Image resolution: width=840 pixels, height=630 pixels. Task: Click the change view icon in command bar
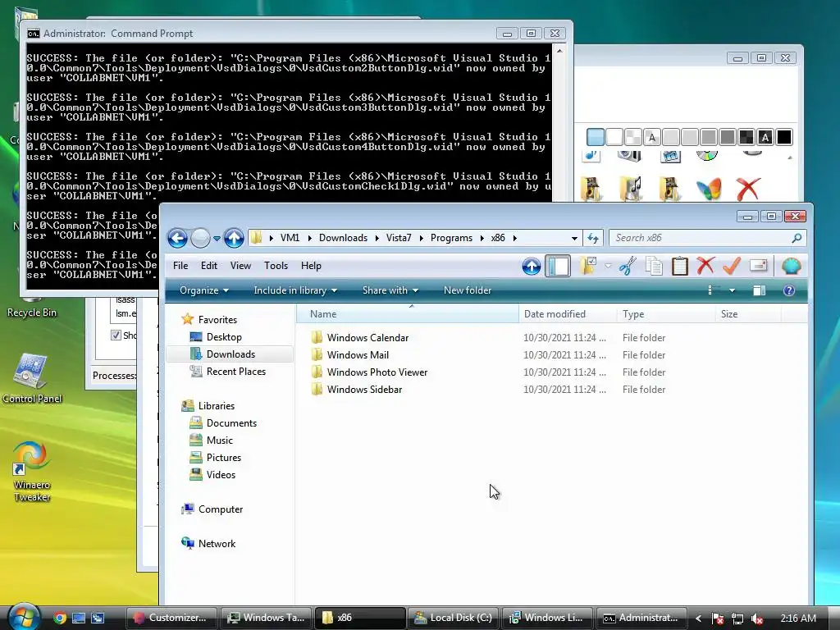[x=712, y=290]
